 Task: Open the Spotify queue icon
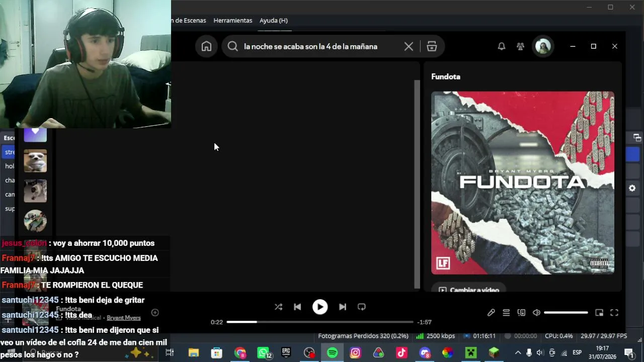coord(506,313)
